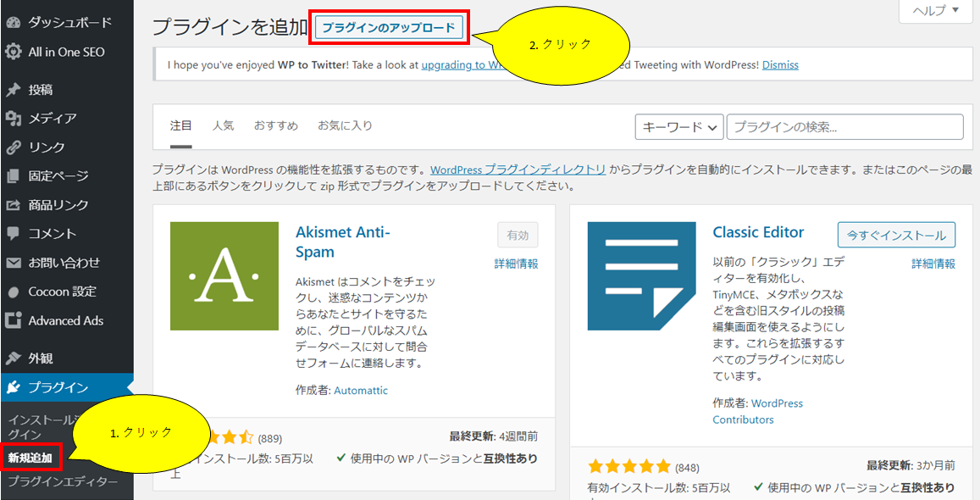Click the 商品リンク icon in sidebar
The image size is (980, 500).
coord(13,205)
